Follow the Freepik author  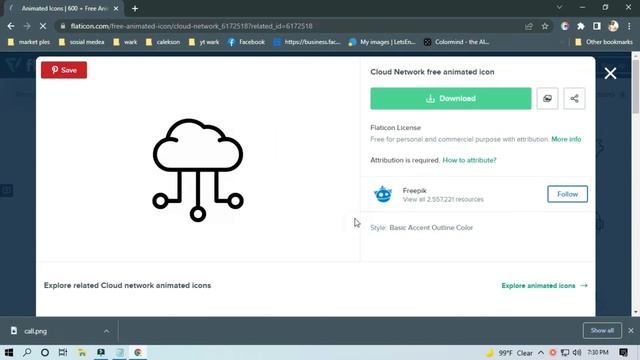coord(567,194)
